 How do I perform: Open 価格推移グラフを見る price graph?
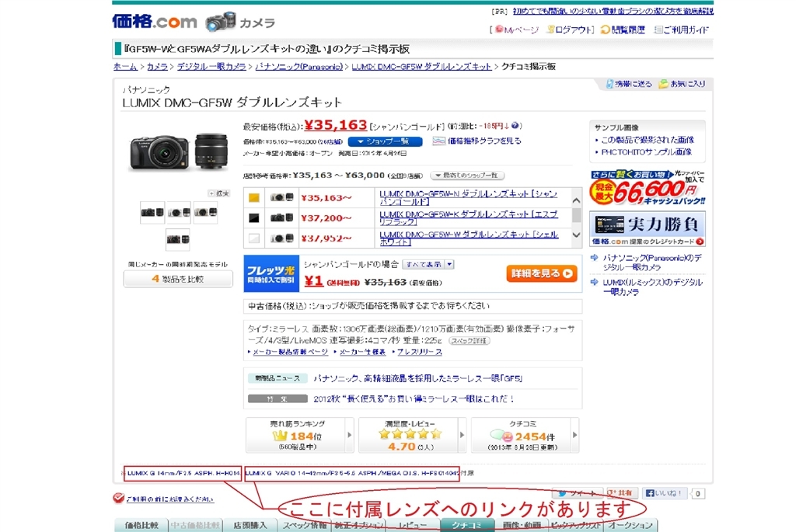[x=477, y=141]
